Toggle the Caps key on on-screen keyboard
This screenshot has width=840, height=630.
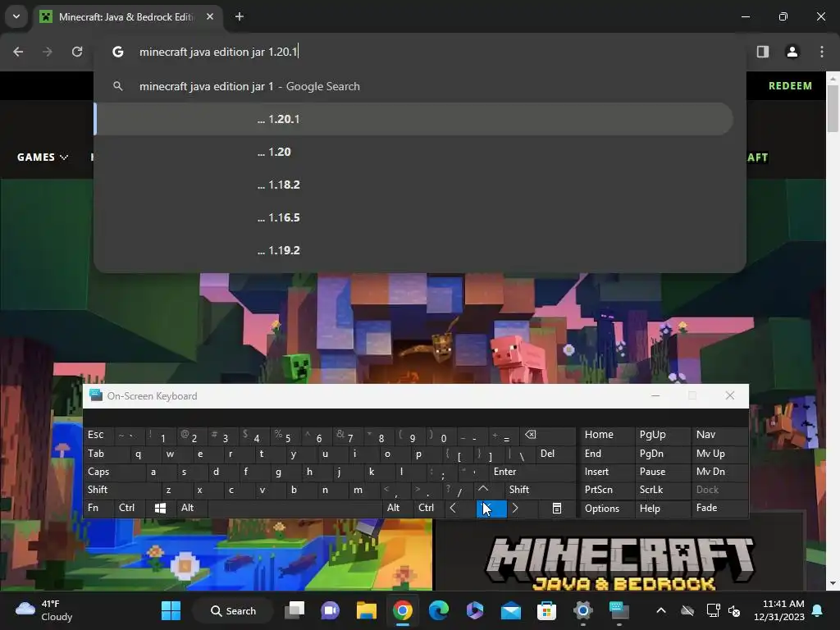pyautogui.click(x=115, y=472)
